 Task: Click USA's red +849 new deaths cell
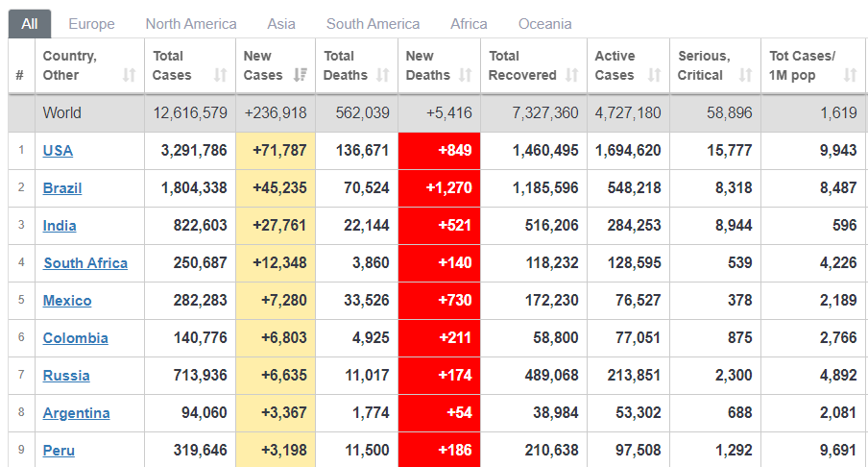click(x=439, y=151)
